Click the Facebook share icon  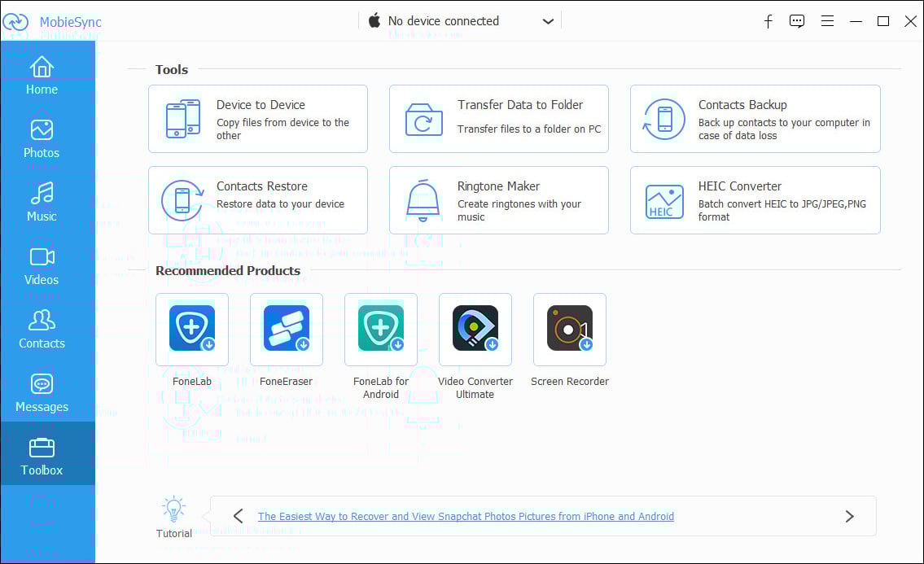coord(768,22)
